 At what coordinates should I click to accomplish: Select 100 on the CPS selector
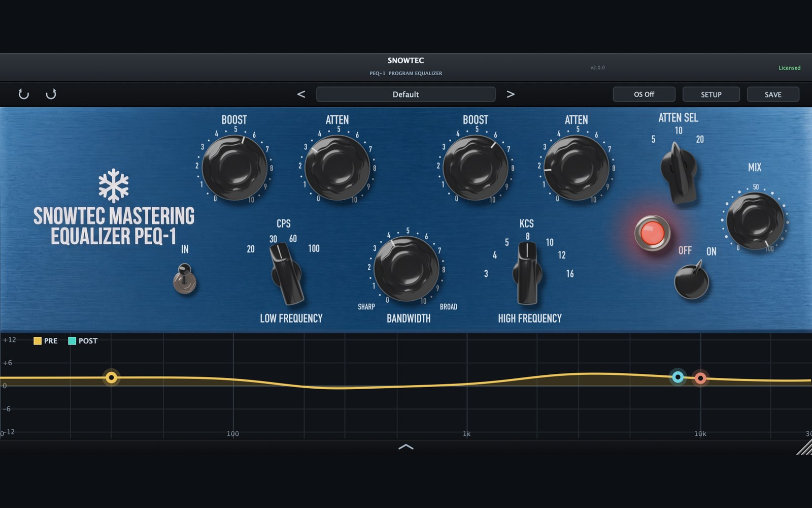(314, 248)
